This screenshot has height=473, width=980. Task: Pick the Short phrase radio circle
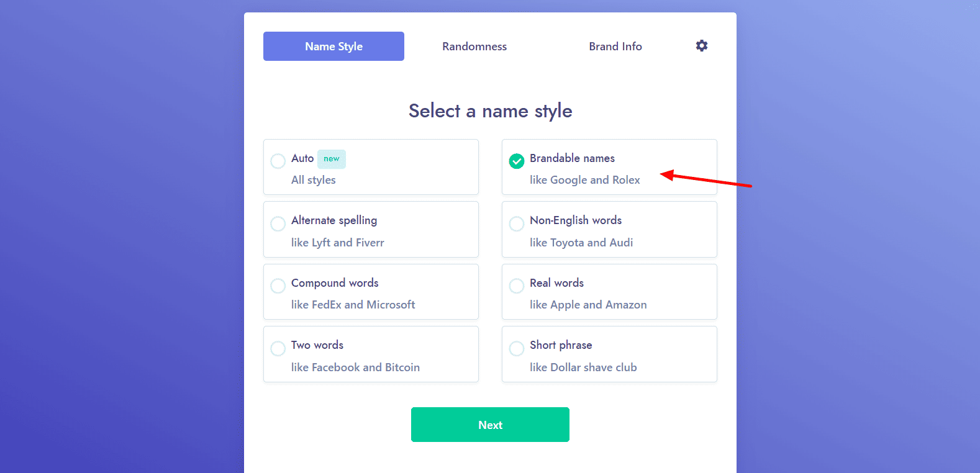(x=517, y=348)
